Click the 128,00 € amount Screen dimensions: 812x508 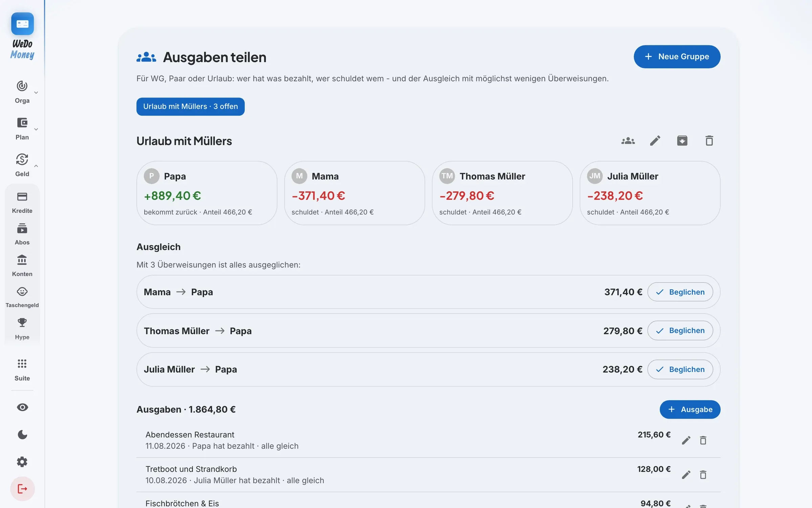click(654, 469)
